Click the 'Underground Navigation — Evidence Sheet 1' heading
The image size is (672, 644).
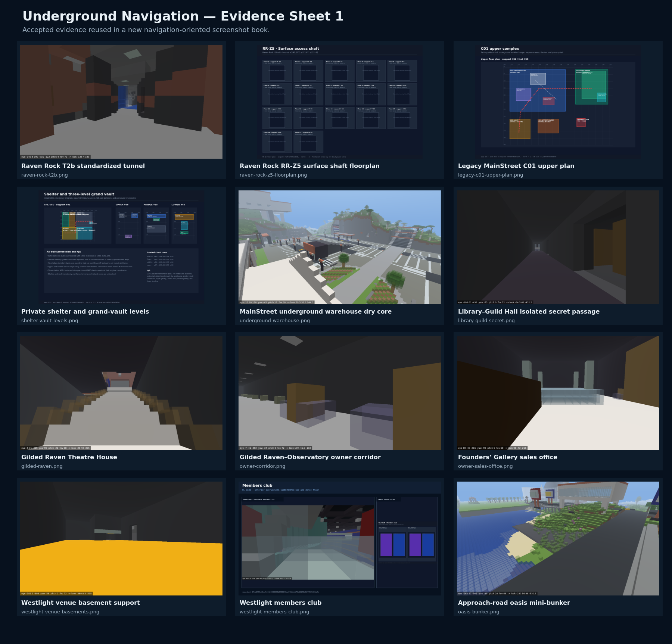point(183,16)
